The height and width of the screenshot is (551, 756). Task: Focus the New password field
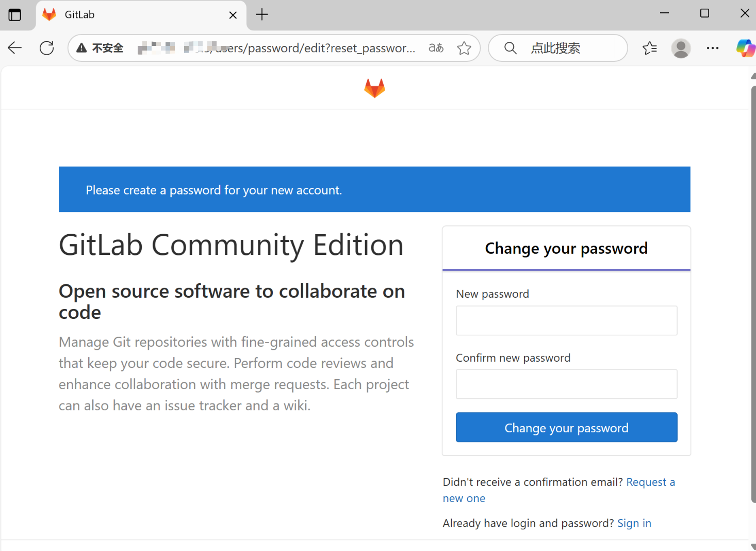(566, 320)
